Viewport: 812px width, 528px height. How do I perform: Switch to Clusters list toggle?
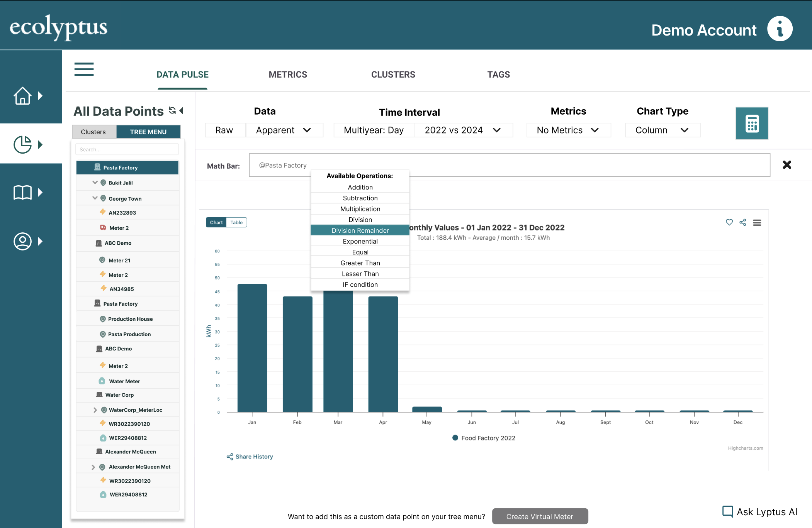[x=93, y=132]
